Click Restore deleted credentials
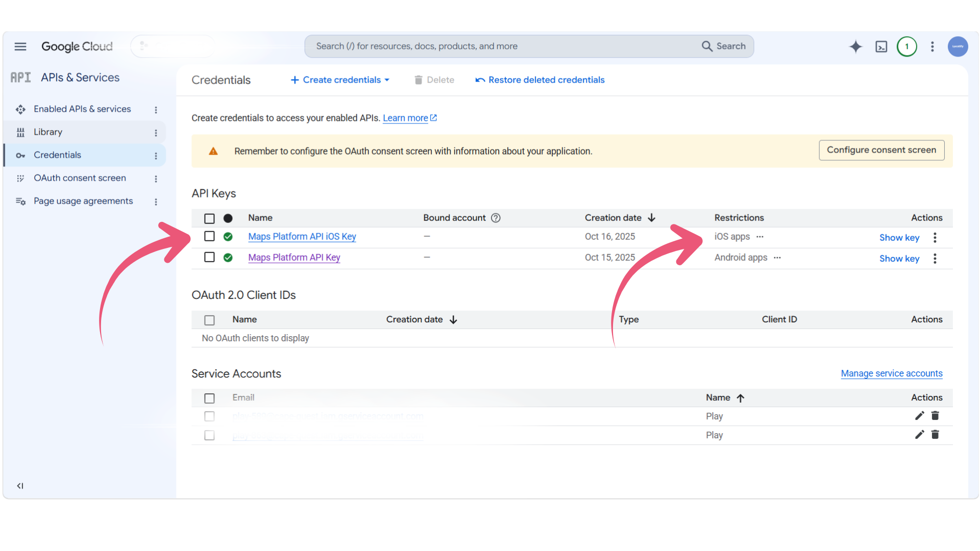 pos(540,80)
